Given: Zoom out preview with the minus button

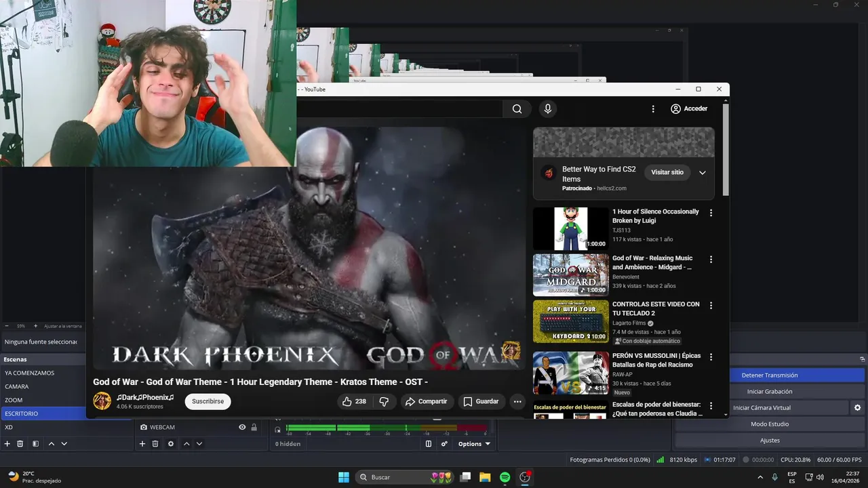Looking at the screenshot, I should (7, 326).
